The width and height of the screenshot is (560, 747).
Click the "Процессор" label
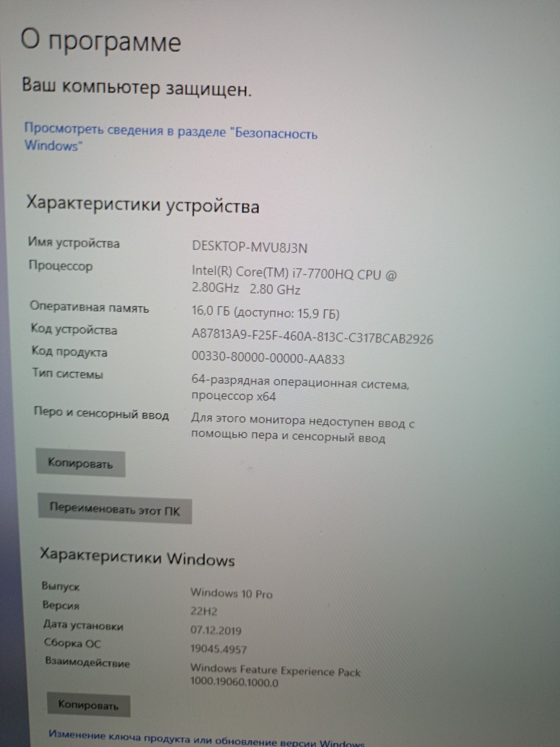click(x=60, y=266)
